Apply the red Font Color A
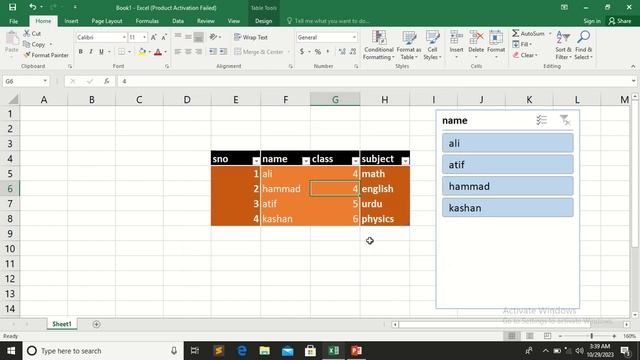Image resolution: width=640 pixels, height=360 pixels. 158,52
